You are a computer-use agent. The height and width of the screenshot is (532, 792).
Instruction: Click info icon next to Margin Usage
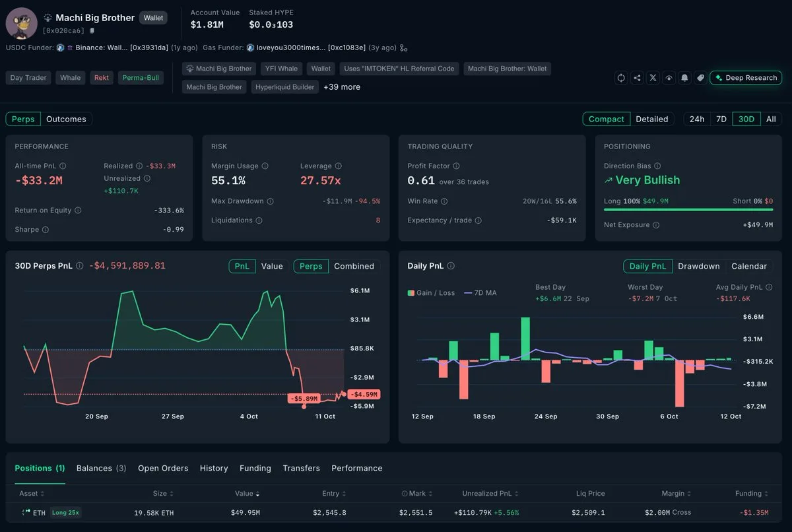265,166
